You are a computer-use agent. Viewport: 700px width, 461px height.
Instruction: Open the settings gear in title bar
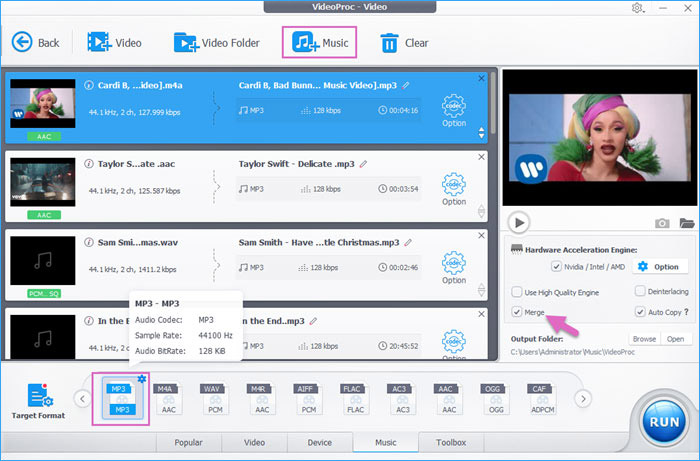tap(637, 8)
